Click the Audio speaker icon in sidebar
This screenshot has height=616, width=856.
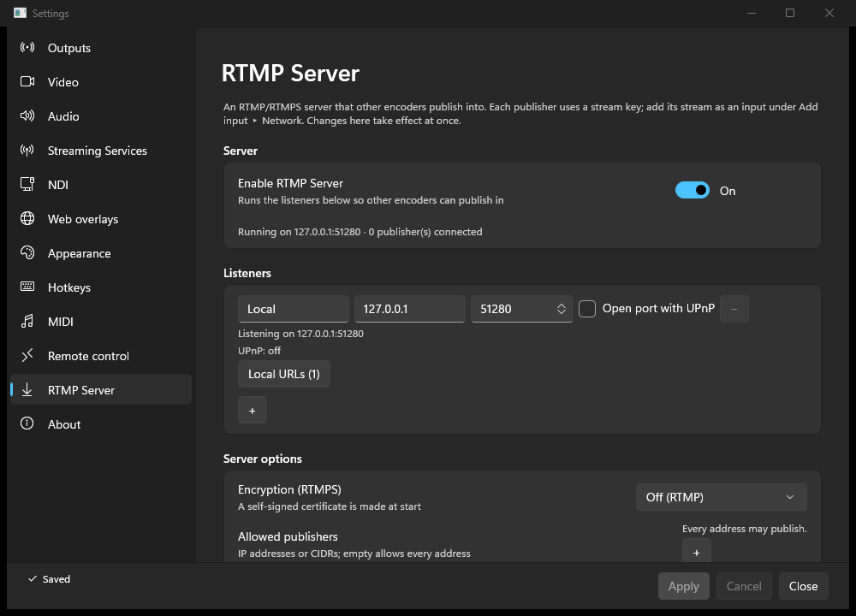pyautogui.click(x=27, y=115)
